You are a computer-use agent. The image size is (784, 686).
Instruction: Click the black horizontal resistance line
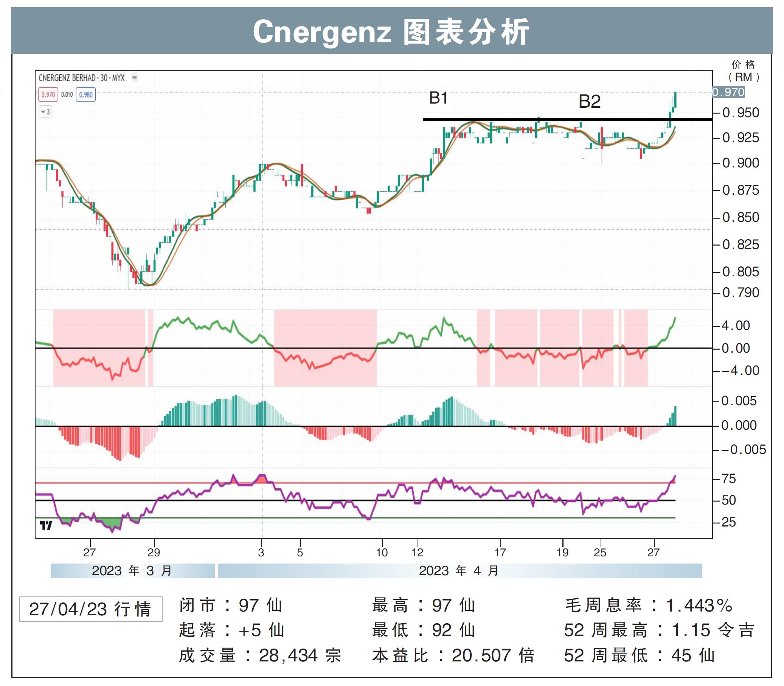(567, 119)
